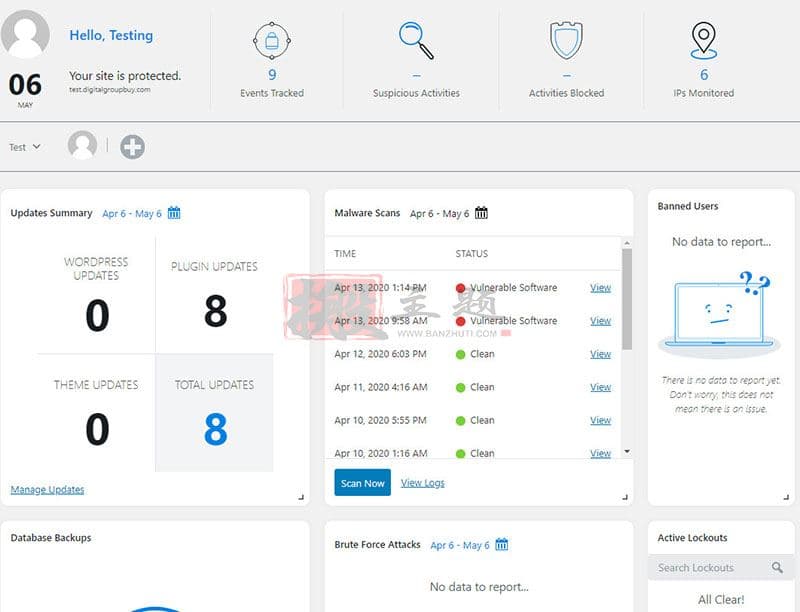This screenshot has width=800, height=612.
Task: Click the 6 IPs Monitored count
Action: click(x=704, y=75)
